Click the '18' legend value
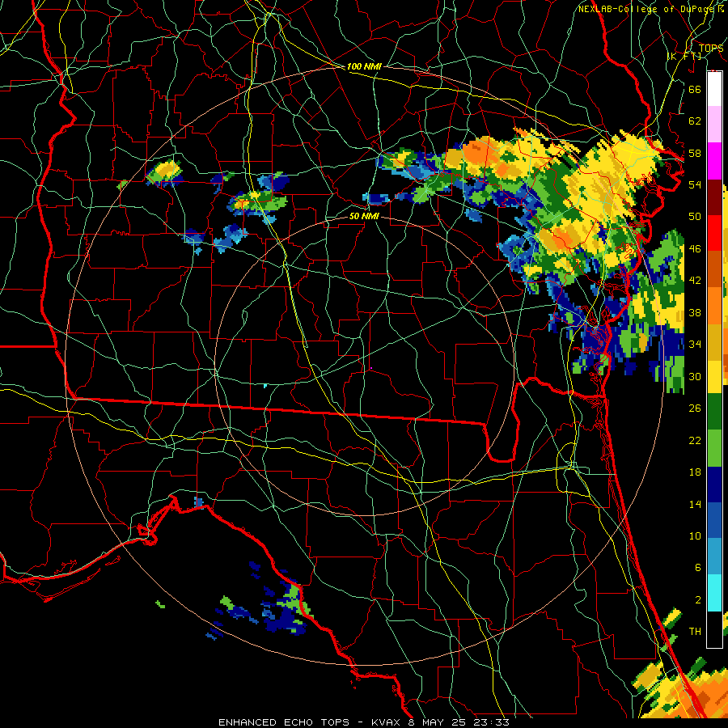The width and height of the screenshot is (728, 728). (695, 472)
